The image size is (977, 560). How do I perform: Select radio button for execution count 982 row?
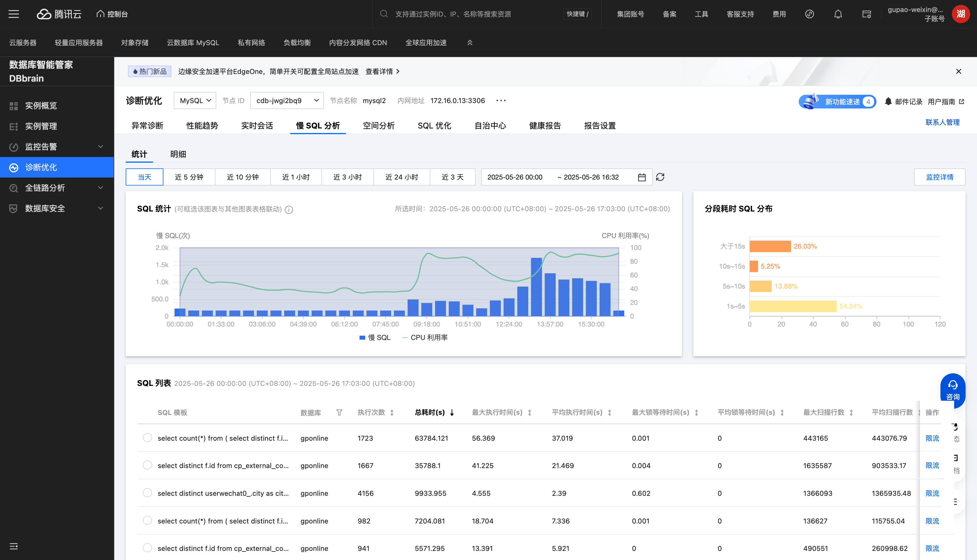point(147,520)
